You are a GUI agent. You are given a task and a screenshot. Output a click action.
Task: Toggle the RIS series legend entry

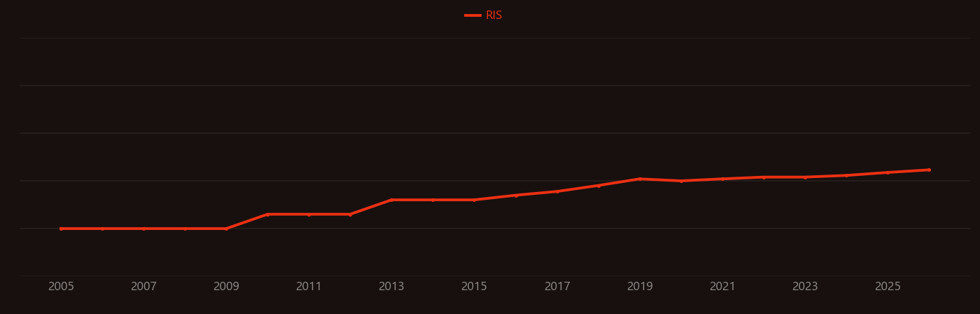484,15
